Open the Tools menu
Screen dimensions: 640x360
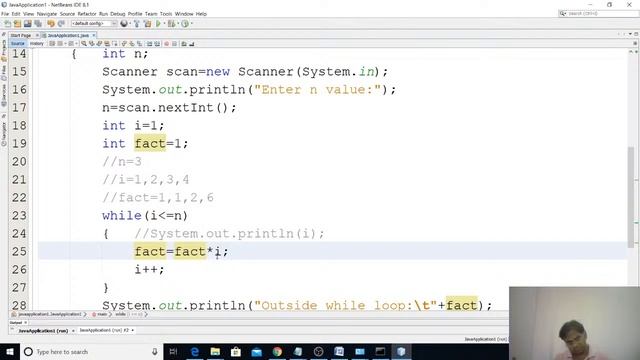pyautogui.click(x=166, y=14)
